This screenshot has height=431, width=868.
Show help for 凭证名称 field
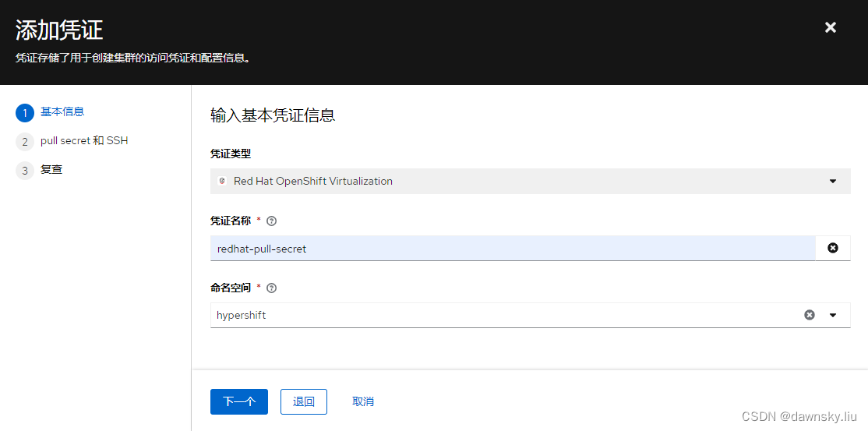click(x=271, y=221)
